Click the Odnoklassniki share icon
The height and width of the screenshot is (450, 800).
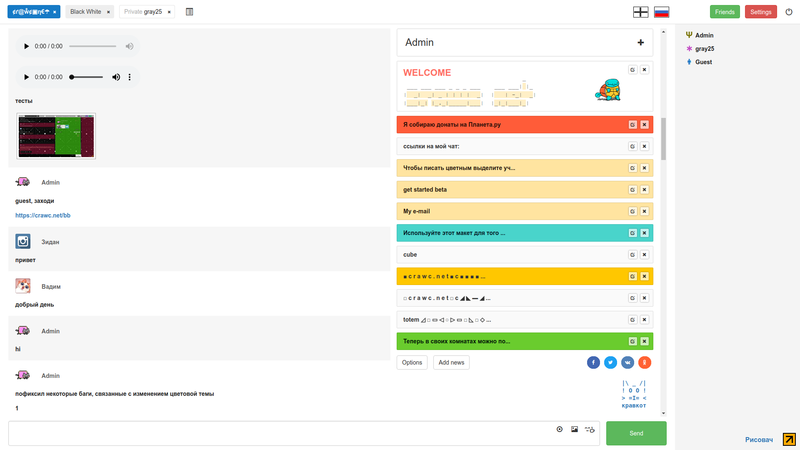point(644,362)
